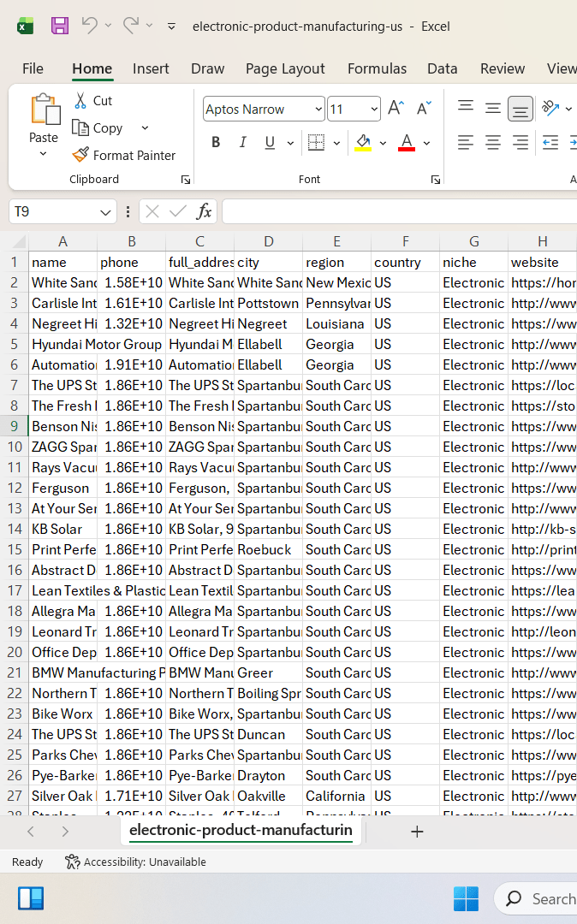Click the Top Align icon
Viewport: 577px width, 924px height.
click(x=466, y=107)
